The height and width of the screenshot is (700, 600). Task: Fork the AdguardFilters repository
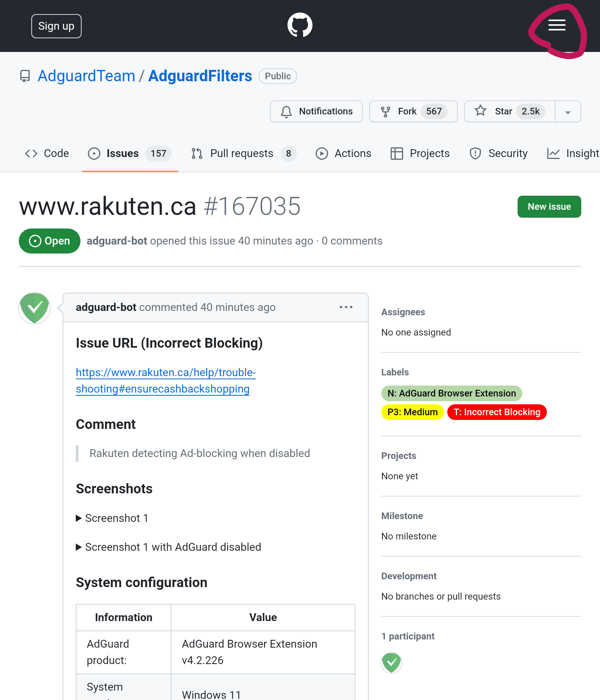413,111
